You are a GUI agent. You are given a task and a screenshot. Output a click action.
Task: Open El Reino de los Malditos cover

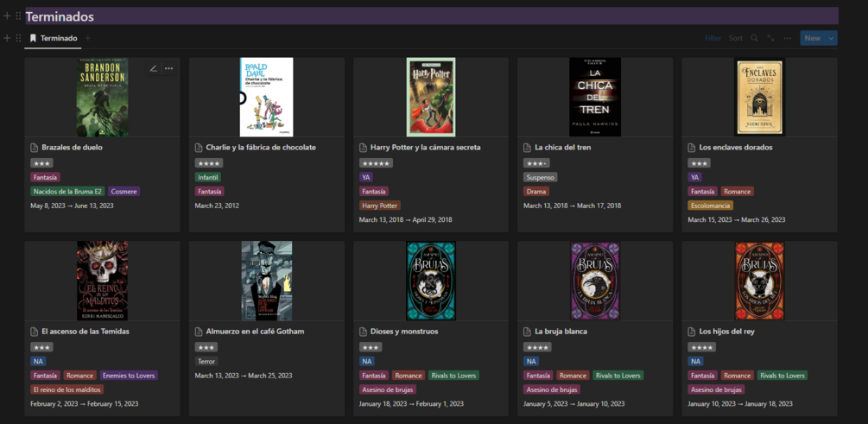(x=103, y=281)
